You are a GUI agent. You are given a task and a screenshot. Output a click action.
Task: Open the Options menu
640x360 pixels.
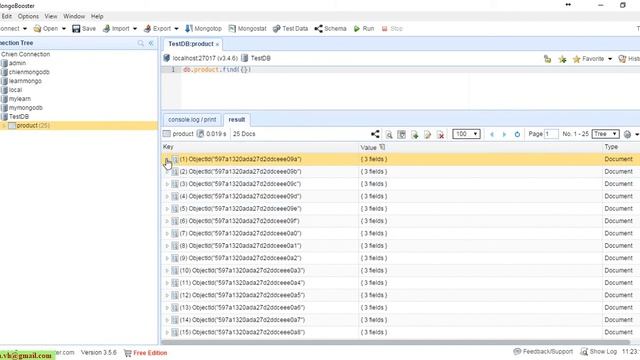(x=28, y=16)
